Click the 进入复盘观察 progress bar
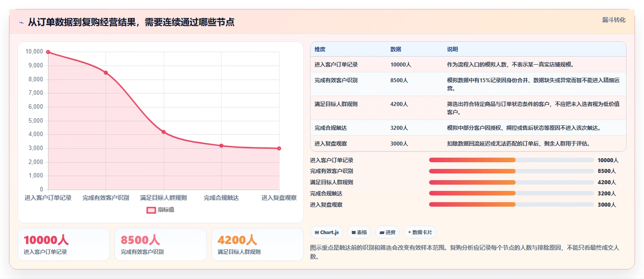 tap(512, 204)
